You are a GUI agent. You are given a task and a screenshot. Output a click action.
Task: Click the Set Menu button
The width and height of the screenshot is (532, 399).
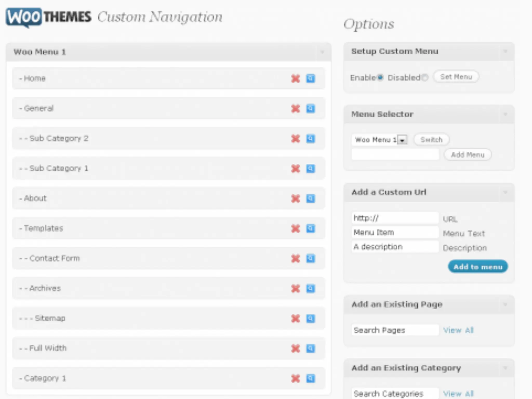coord(456,77)
